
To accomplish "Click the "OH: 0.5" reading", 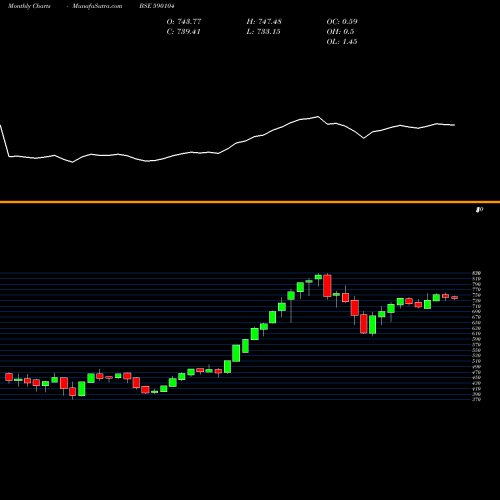I will pos(340,32).
